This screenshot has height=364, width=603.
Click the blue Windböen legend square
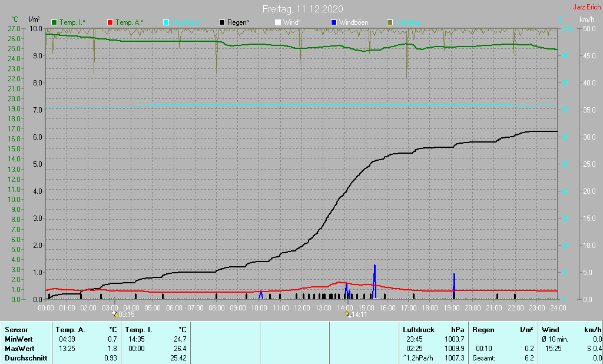[334, 22]
